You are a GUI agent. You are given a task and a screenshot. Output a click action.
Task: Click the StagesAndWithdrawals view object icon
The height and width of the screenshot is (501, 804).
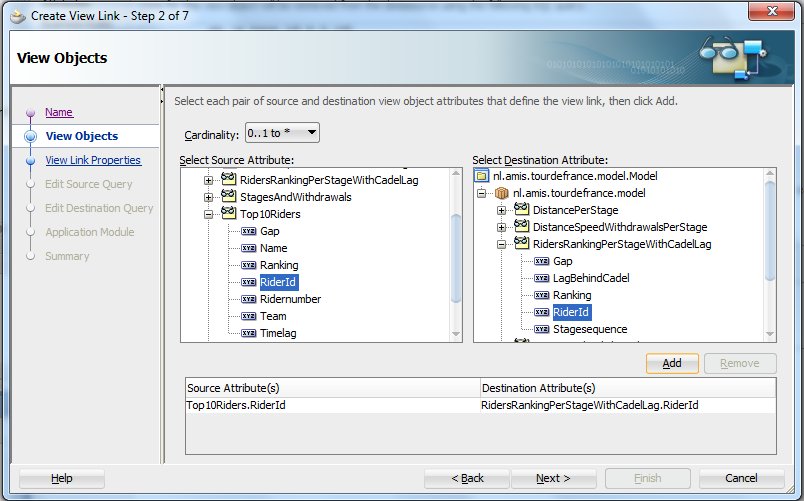[x=229, y=197]
